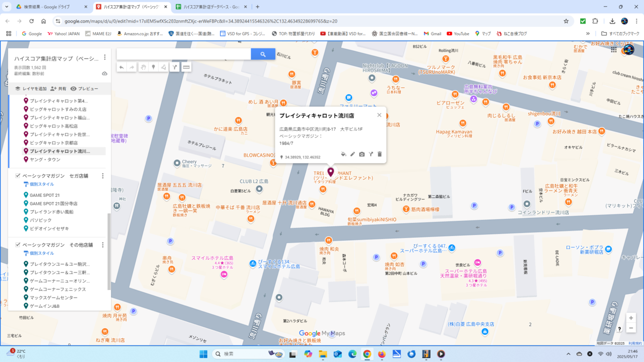Zoom out the map with minus button
This screenshot has height=362, width=644.
point(631,328)
